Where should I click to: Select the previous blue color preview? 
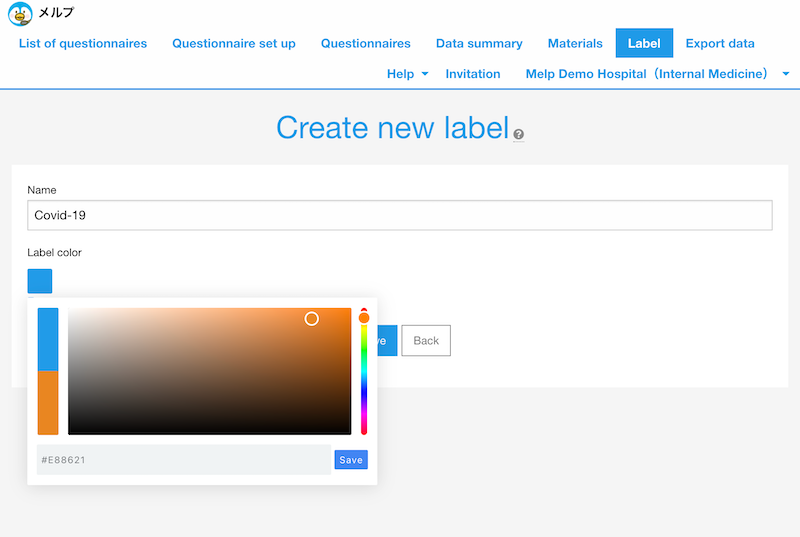click(48, 339)
